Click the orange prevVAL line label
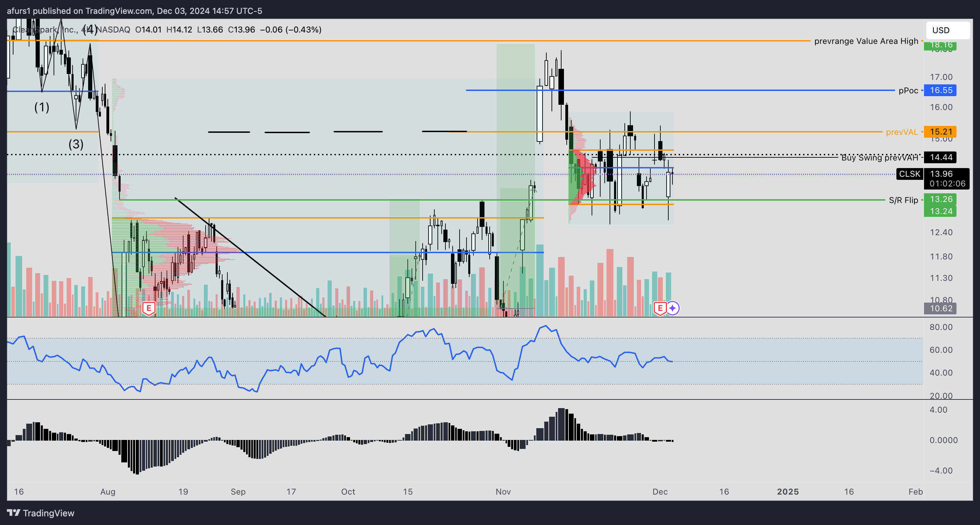The image size is (980, 525). point(902,132)
